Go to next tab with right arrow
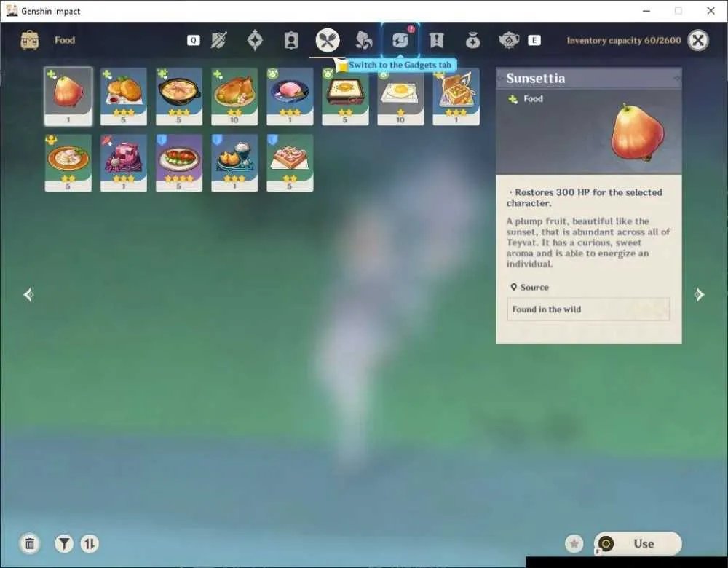 [x=699, y=294]
